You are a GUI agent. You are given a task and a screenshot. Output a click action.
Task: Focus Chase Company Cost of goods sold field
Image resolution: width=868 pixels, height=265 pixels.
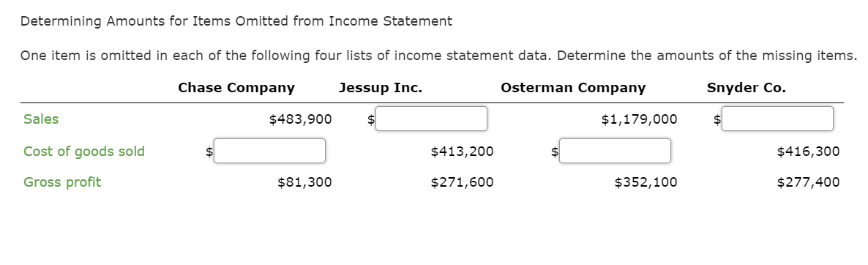[269, 151]
